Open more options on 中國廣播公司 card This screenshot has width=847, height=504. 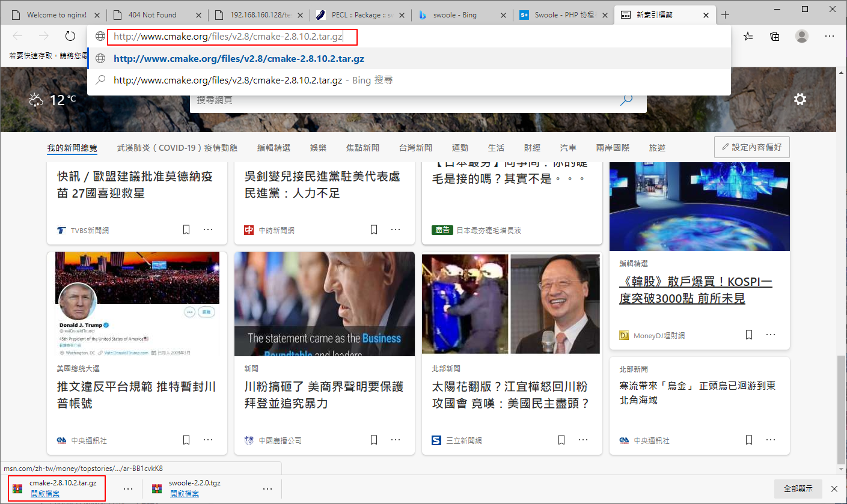click(396, 440)
